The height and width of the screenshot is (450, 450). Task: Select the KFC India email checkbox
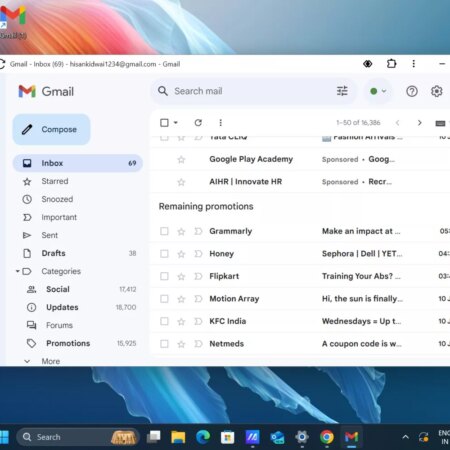[x=164, y=321]
